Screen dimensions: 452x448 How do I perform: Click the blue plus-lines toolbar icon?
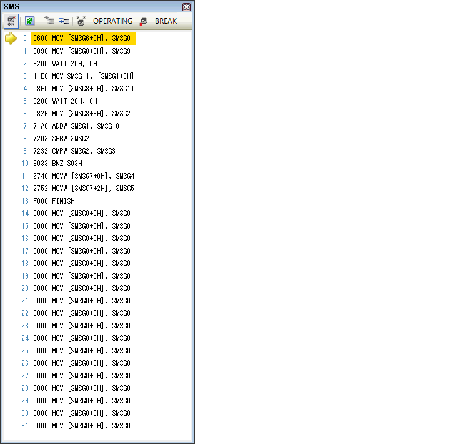(x=64, y=21)
